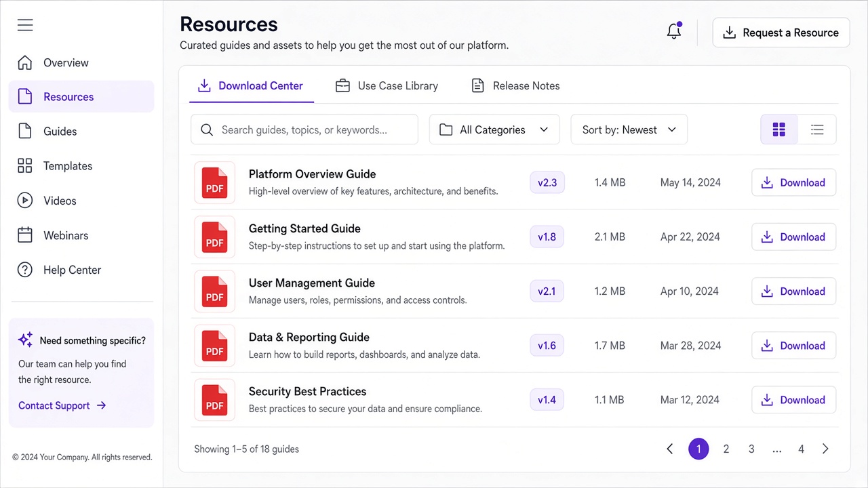Click the PDF icon for Platform Overview Guide
Image resolution: width=868 pixels, height=488 pixels.
point(215,182)
